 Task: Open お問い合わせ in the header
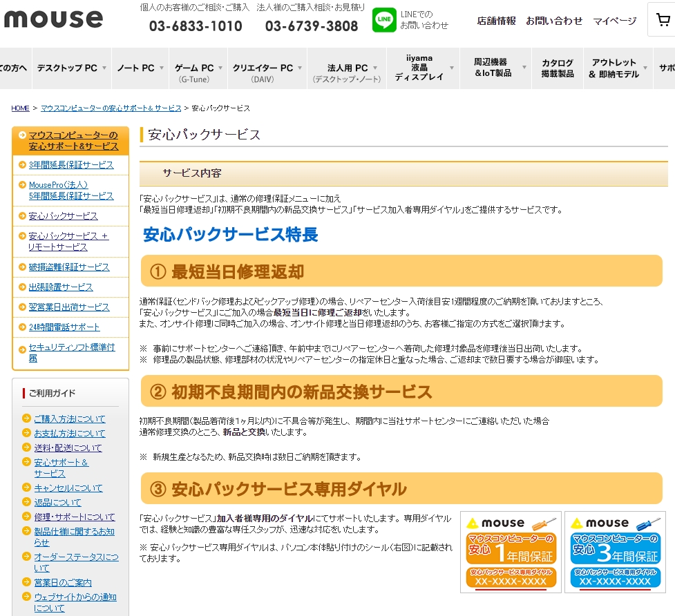click(554, 21)
